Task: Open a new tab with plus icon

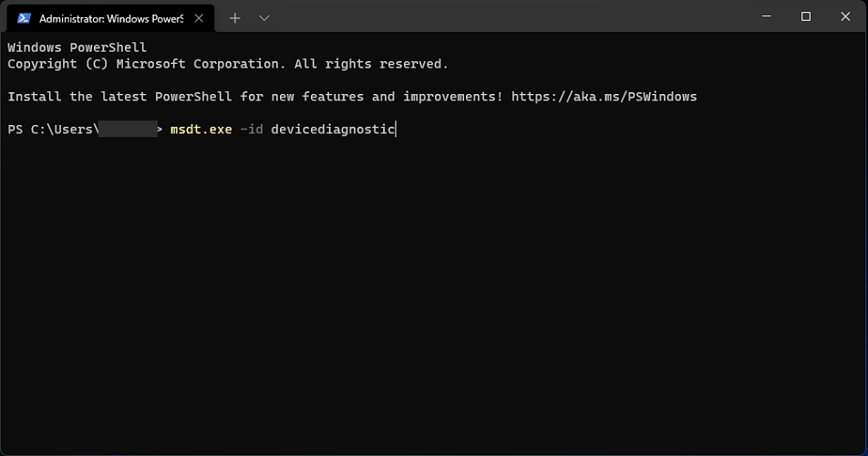Action: coord(234,18)
